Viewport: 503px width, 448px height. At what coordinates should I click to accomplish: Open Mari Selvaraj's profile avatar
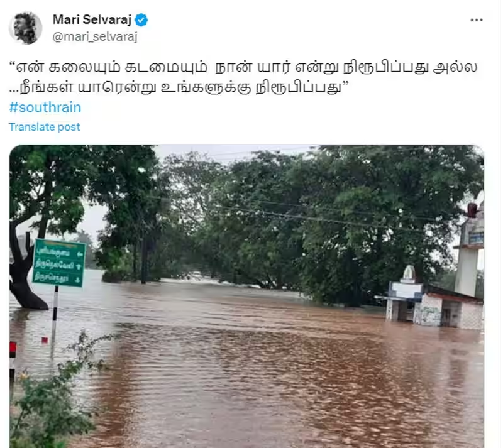point(25,28)
